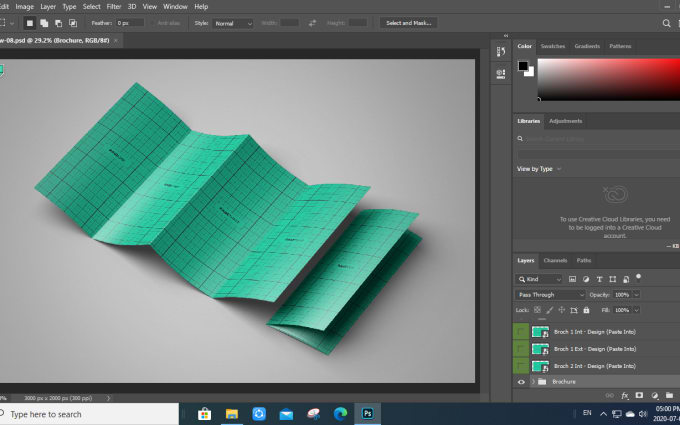Pick a color in the color field
Image resolution: width=680 pixels, height=425 pixels.
[x=608, y=79]
